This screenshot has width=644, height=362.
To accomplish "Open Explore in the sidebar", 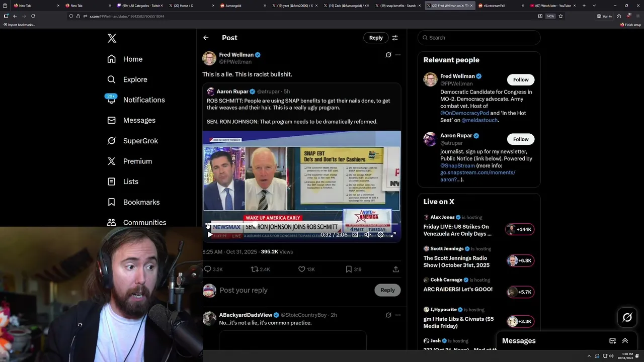I will [127, 79].
